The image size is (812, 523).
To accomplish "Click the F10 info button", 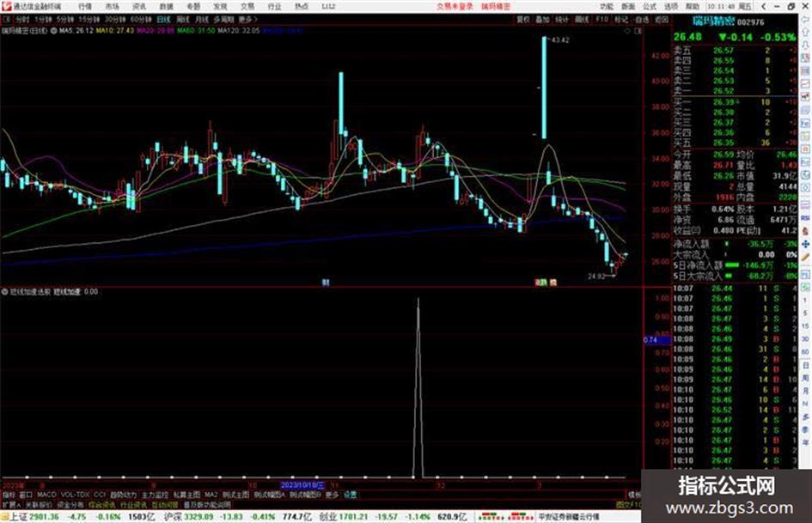I will click(601, 19).
